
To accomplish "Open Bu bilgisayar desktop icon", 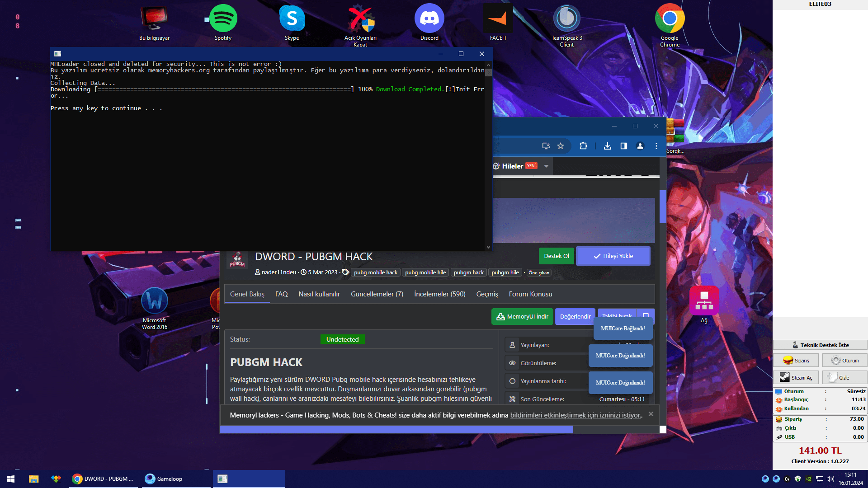I will pos(154,23).
